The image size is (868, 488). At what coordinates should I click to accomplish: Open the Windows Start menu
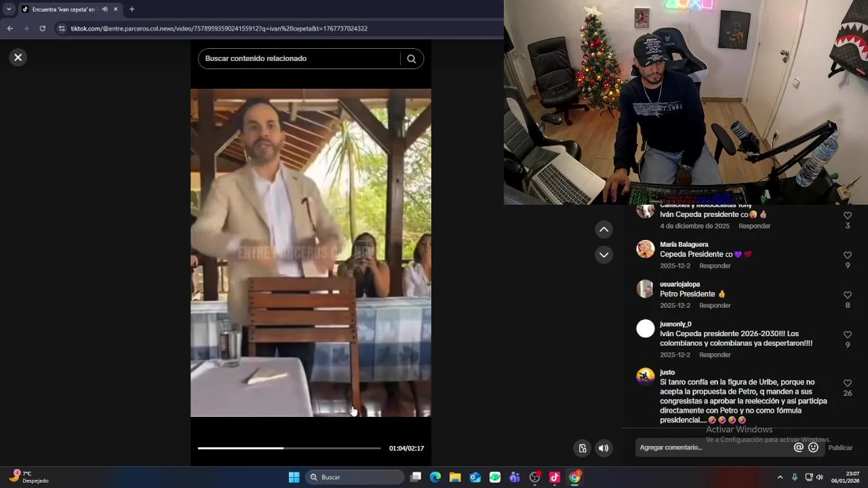294,477
